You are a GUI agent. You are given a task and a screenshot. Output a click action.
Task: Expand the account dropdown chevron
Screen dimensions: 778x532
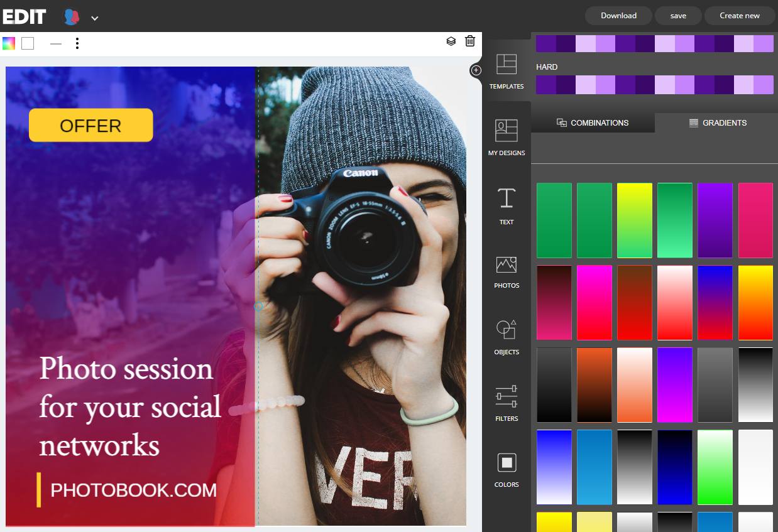coord(95,18)
